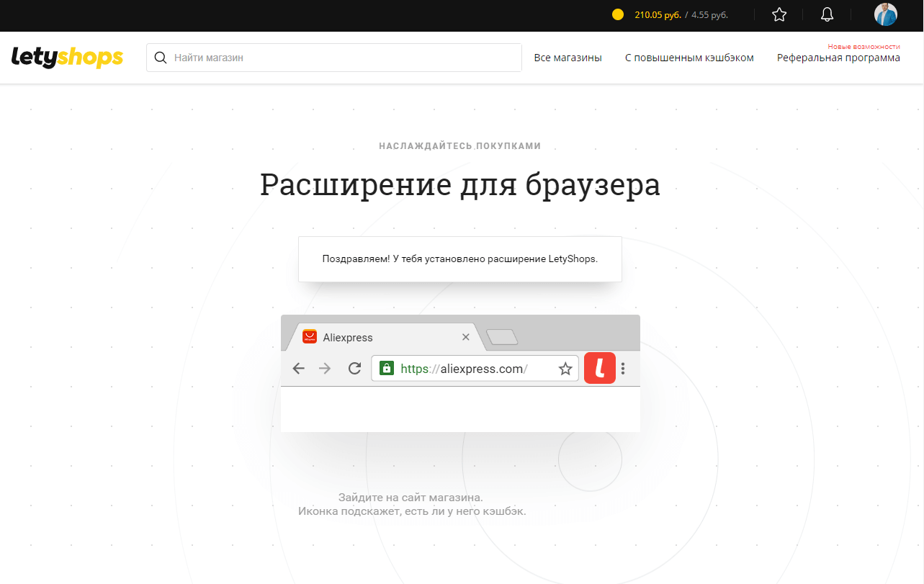
Task: Click the '210.05 руб.' balance amount
Action: coord(658,14)
